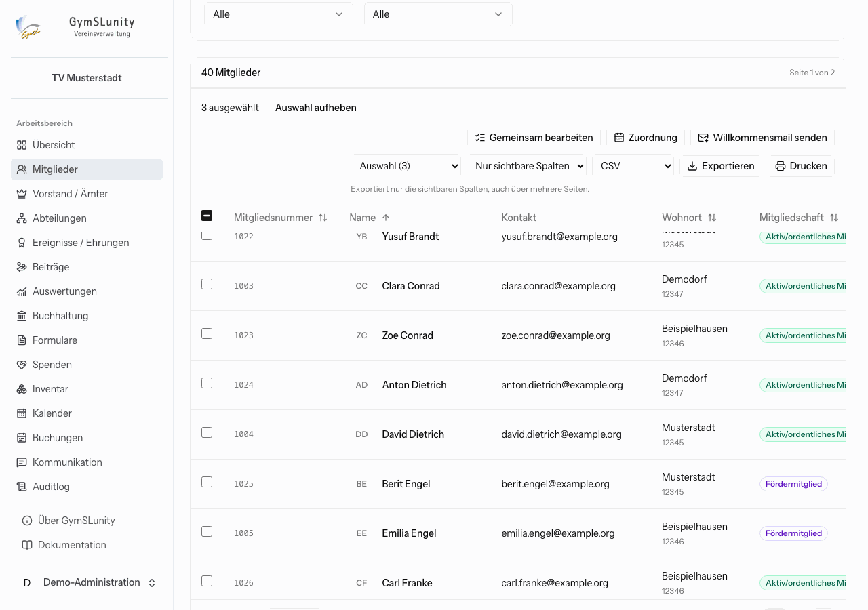Open the first Alle filter dropdown
This screenshot has width=868, height=610.
tap(279, 14)
